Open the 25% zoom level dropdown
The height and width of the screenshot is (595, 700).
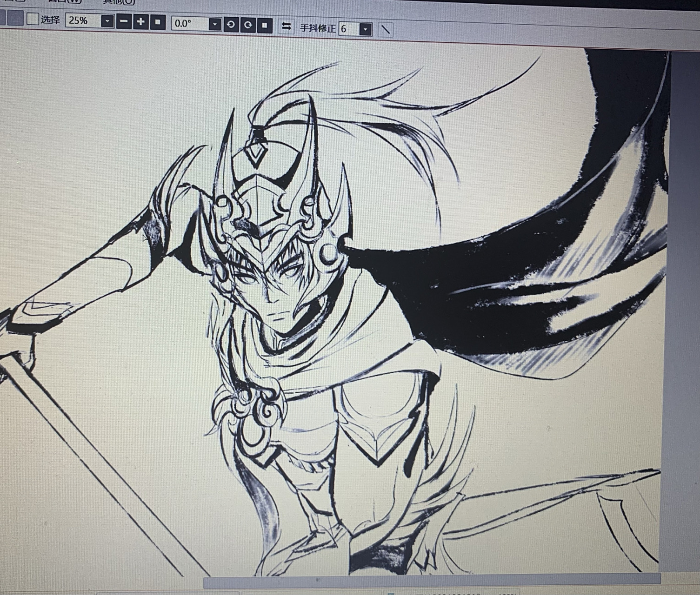(107, 21)
